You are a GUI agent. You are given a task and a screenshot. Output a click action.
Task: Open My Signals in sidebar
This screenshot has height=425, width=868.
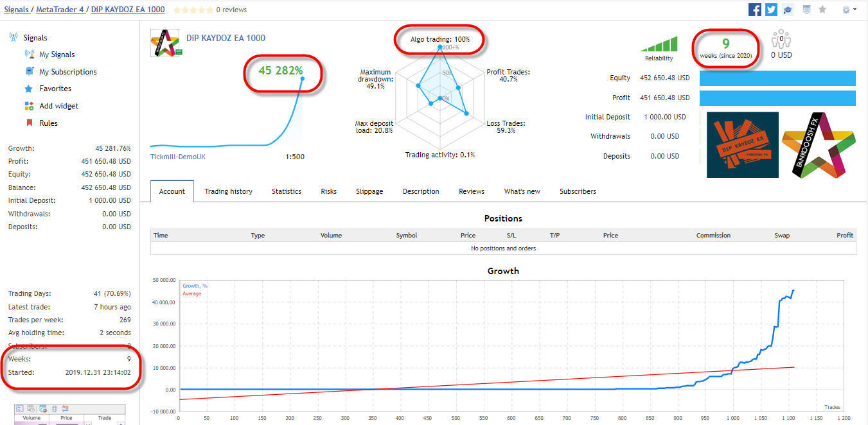click(x=57, y=55)
